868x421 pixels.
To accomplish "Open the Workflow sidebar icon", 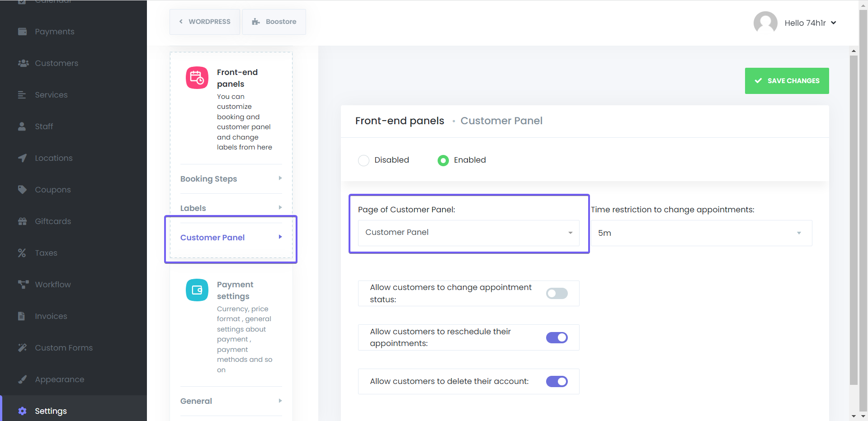I will pos(22,284).
